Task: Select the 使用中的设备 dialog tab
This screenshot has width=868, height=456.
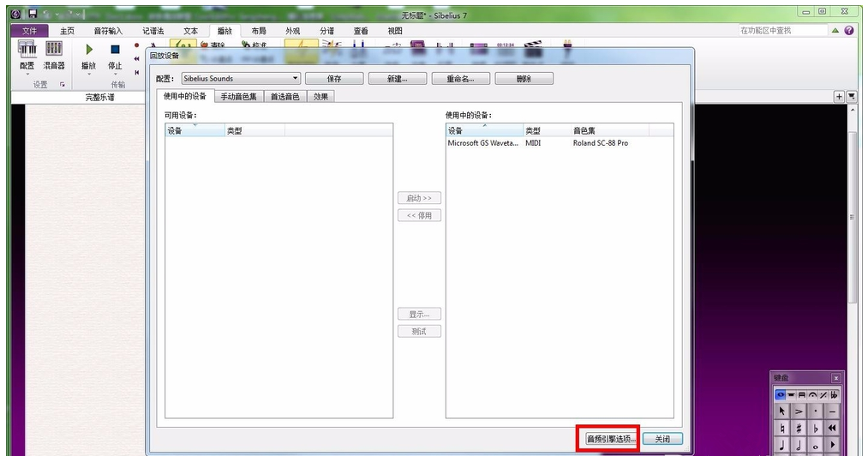Action: tap(185, 96)
